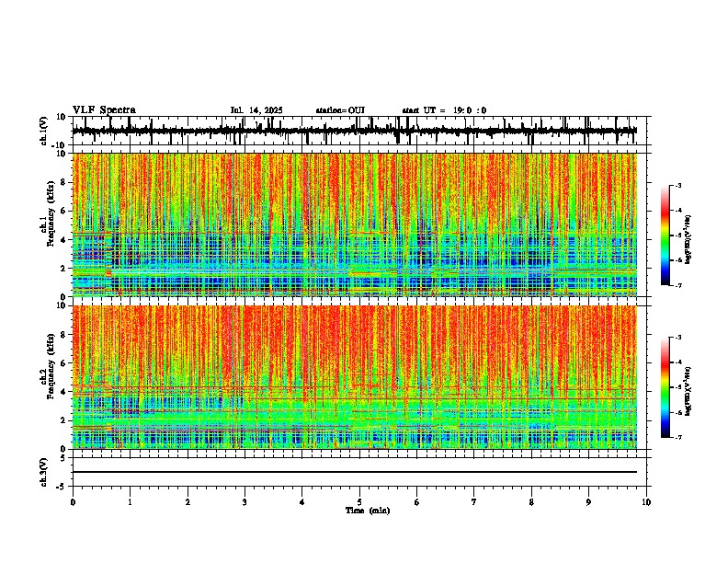Click the "-7" label under ch.1 color bar
Image resolution: width=728 pixels, height=563 pixels.
pos(677,285)
